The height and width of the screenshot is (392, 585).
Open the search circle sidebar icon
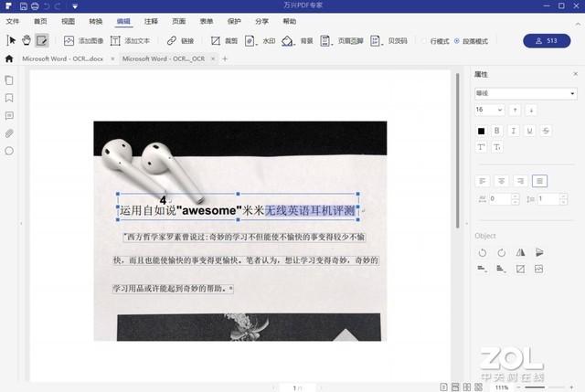pyautogui.click(x=9, y=151)
